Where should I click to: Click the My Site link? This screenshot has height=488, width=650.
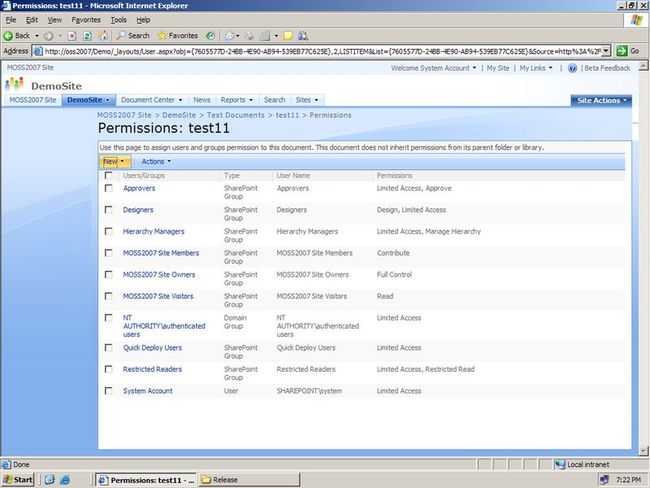498,68
